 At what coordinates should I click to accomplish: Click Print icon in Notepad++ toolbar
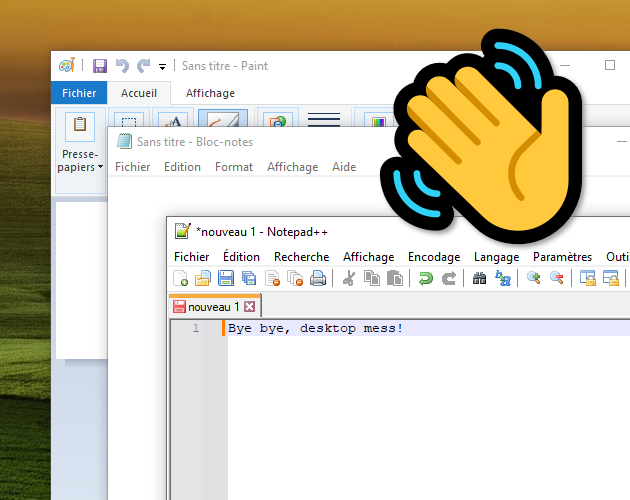tap(318, 278)
